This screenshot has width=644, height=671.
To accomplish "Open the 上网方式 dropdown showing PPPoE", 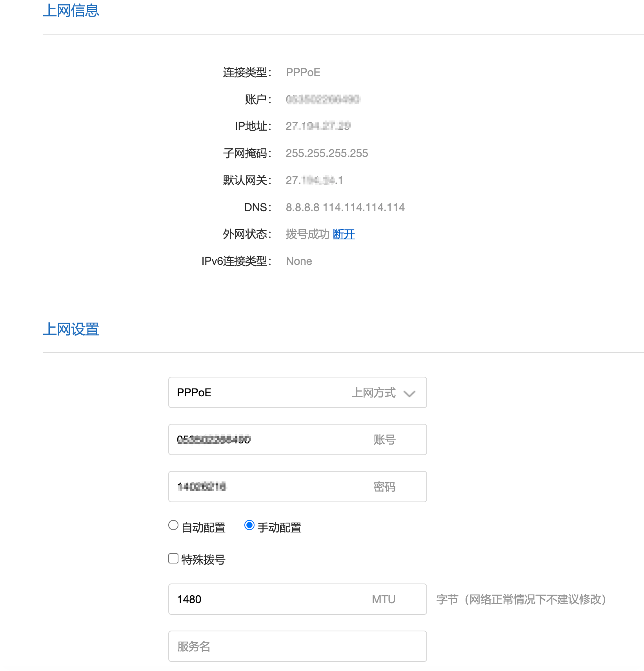I will point(297,392).
